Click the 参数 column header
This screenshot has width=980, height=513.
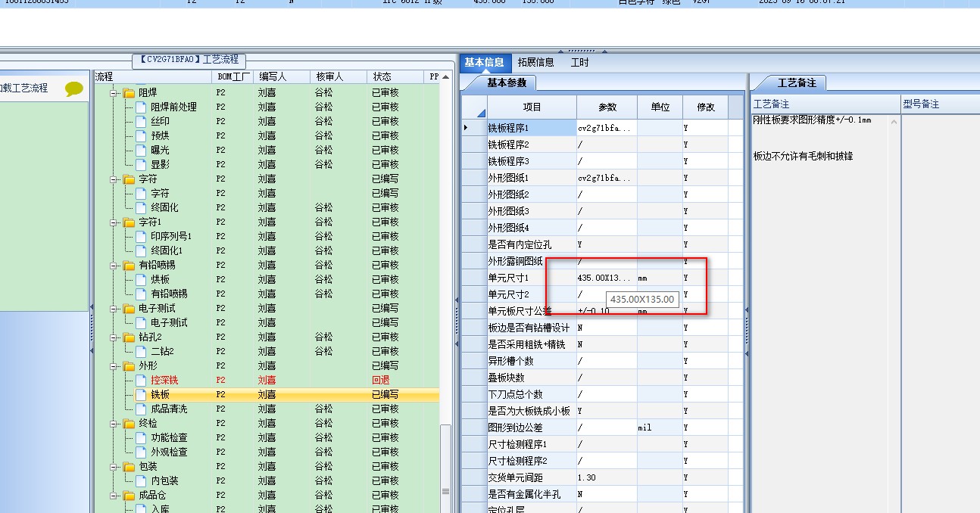[607, 107]
